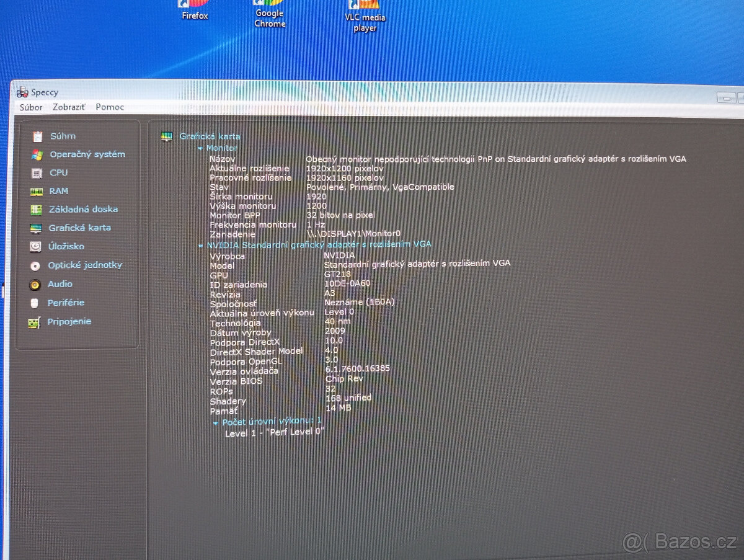Open the Pomoc menu
Image resolution: width=744 pixels, height=560 pixels.
110,107
